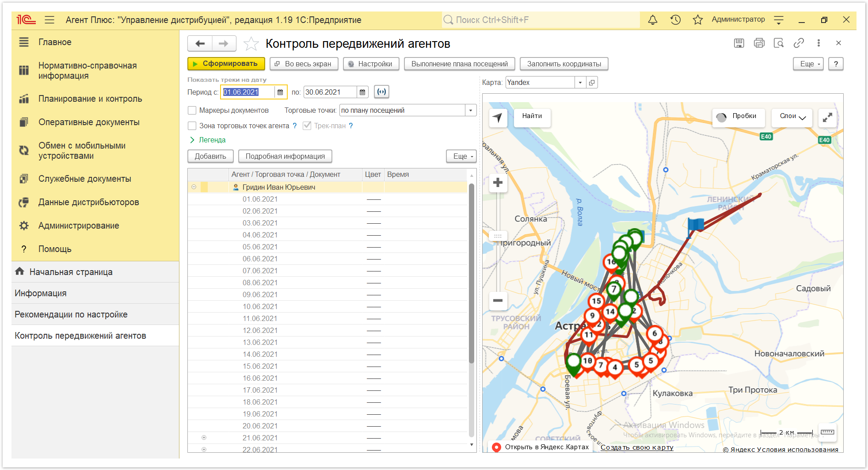Expand the 22.06.2021 row
Viewport: 868px width, 470px height.
coord(204,449)
